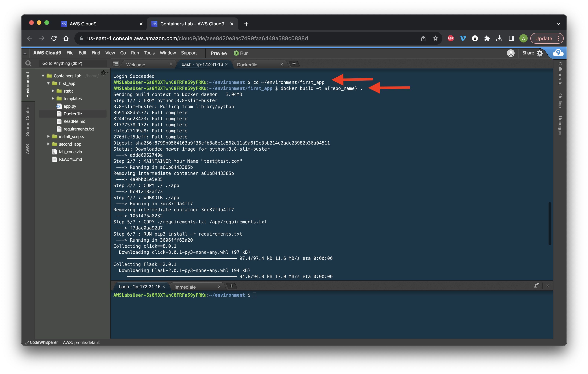Expand the browser tab search chevron

[x=558, y=24]
